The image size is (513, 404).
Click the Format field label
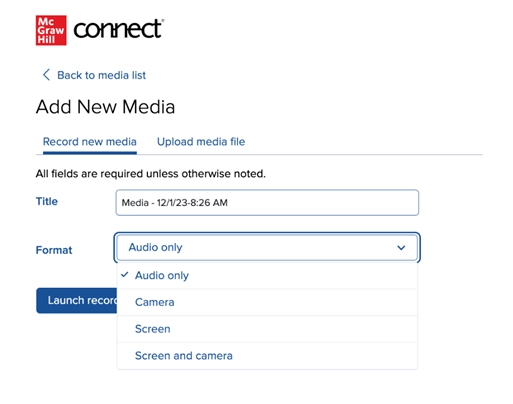coord(54,250)
